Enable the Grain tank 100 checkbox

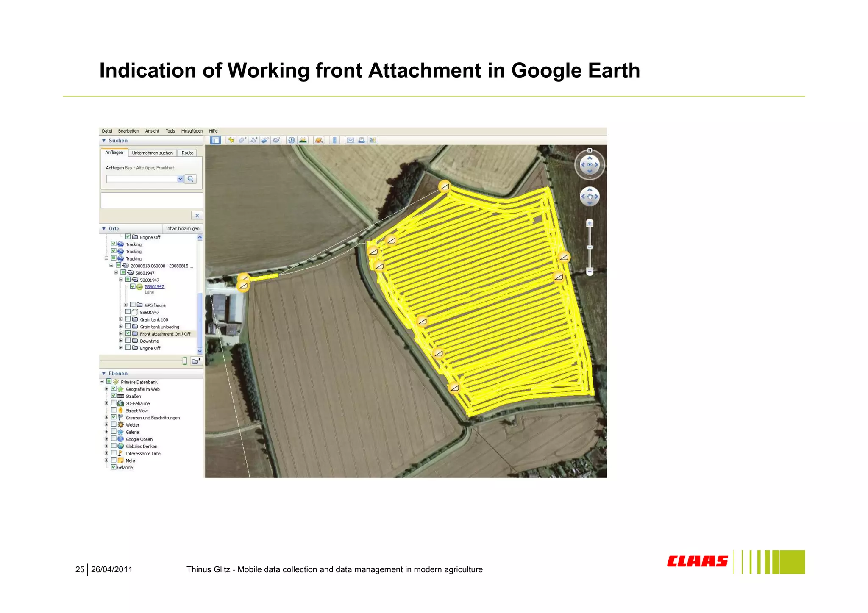128,319
